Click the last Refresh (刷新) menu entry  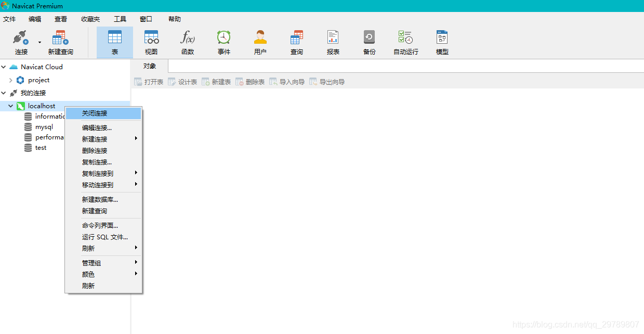(103, 286)
